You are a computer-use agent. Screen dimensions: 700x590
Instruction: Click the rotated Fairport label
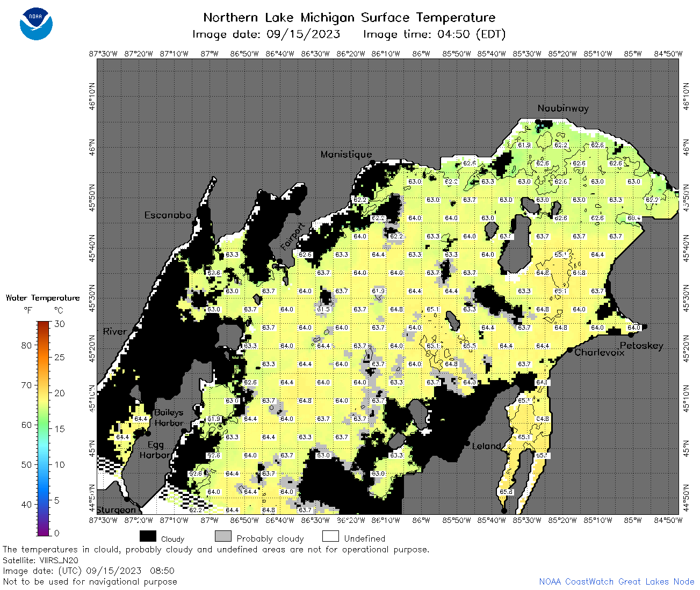293,236
